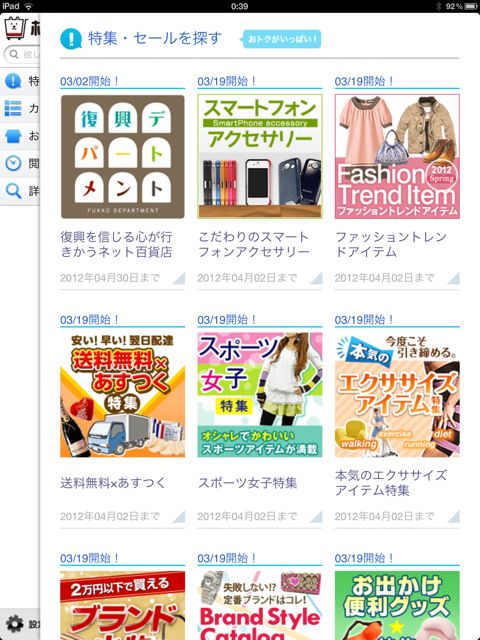Viewport: 480px width, 640px height.
Task: Expand corner triangle on スポーツ女子特集 card
Action: 317,516
